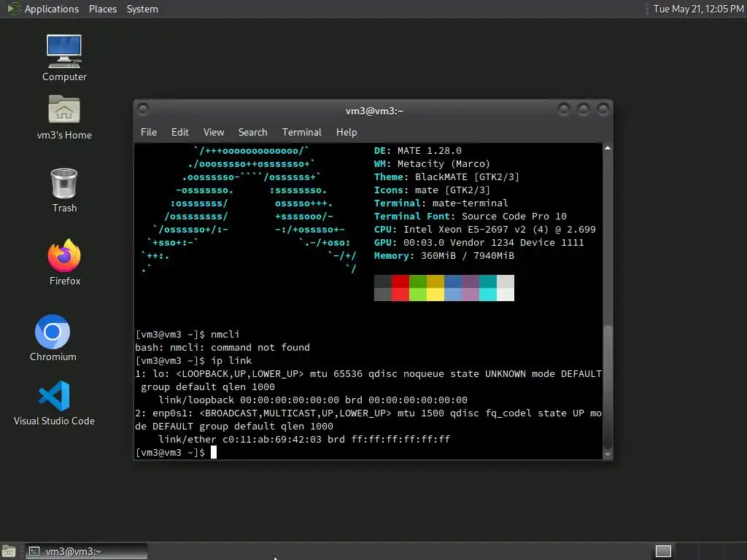Click the 'link/loopback' output line

click(313, 400)
